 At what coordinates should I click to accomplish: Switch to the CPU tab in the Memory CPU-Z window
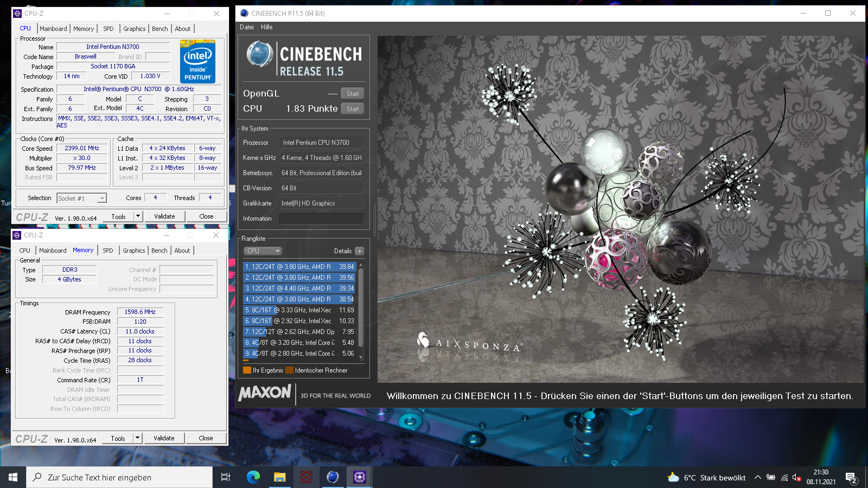tap(25, 251)
